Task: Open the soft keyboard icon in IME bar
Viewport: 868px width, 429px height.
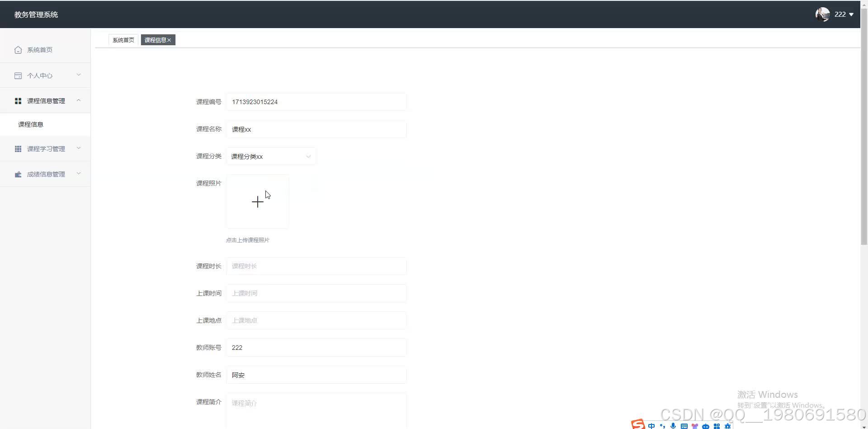Action: pyautogui.click(x=684, y=426)
